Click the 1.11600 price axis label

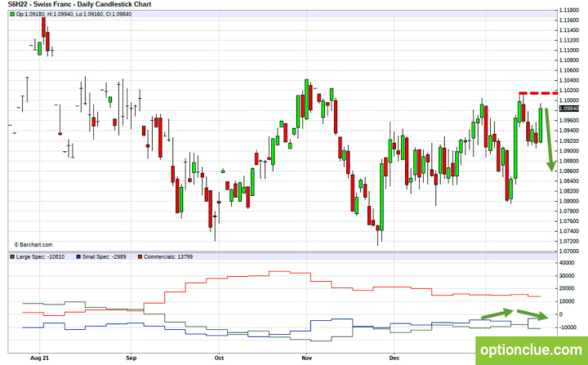pyautogui.click(x=569, y=20)
